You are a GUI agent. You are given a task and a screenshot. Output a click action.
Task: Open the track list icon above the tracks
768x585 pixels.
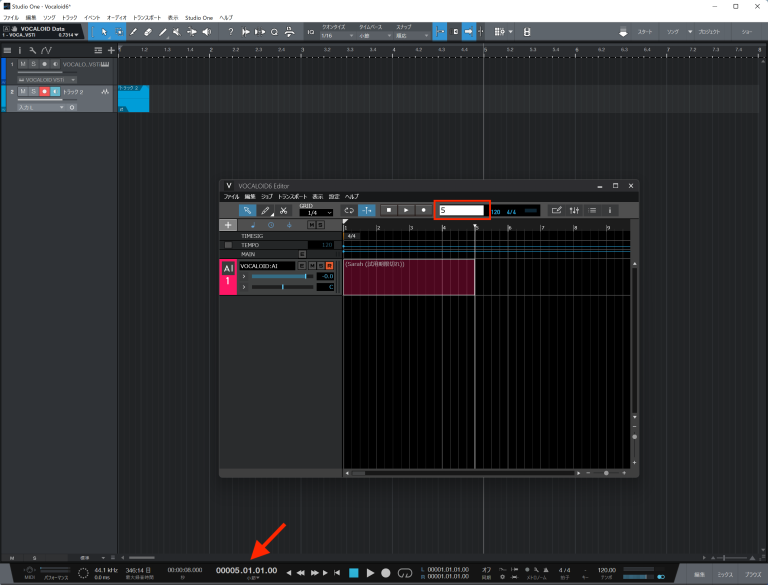point(7,50)
